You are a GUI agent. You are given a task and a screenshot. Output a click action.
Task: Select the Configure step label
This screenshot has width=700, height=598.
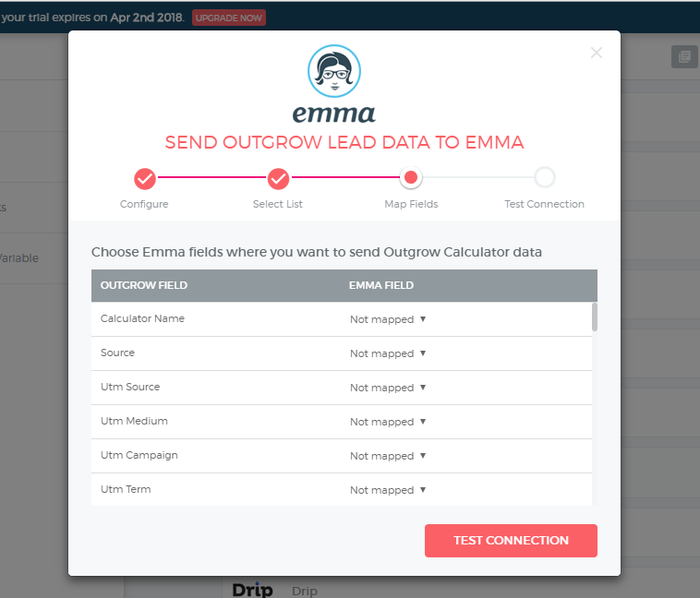click(144, 204)
